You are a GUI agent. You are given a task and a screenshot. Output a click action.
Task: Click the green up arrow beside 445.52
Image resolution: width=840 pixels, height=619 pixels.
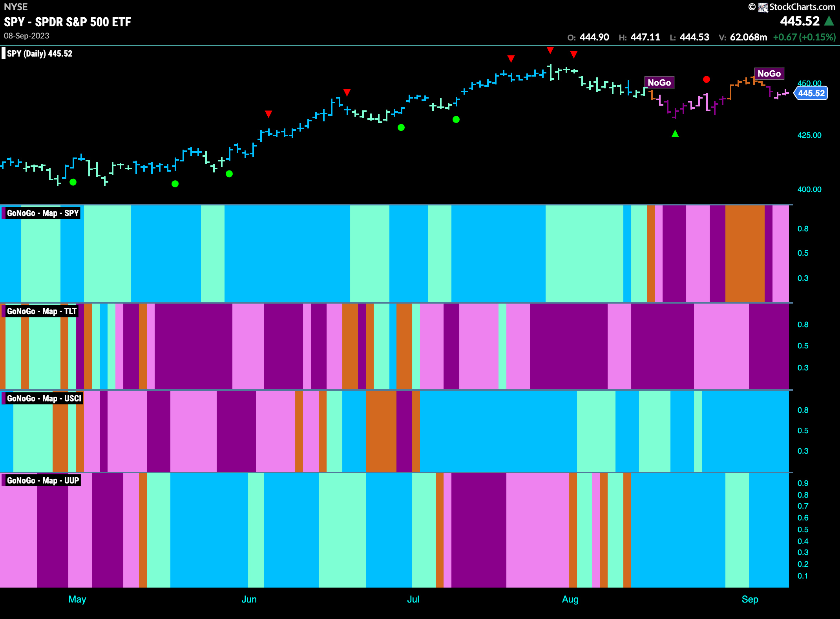(x=829, y=21)
